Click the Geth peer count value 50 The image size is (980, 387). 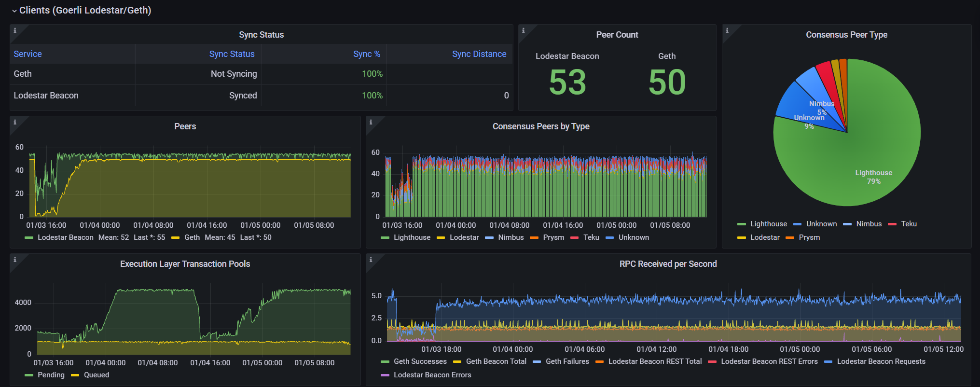[667, 82]
